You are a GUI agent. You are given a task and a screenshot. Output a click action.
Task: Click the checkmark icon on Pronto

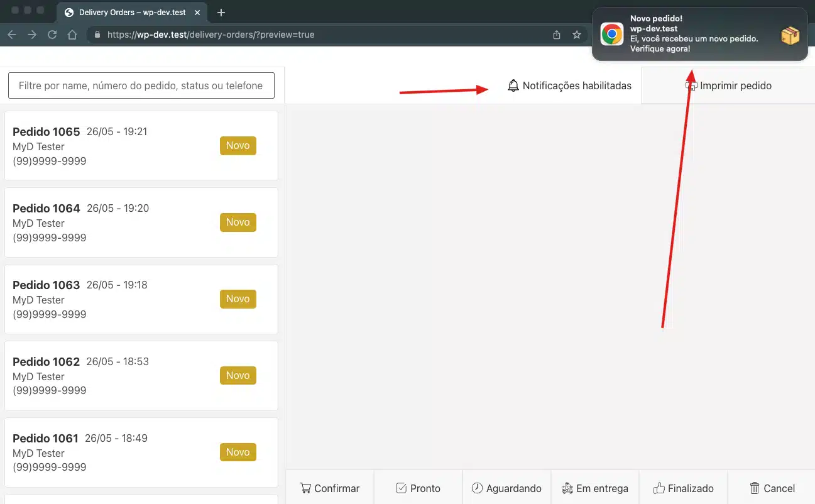point(402,488)
